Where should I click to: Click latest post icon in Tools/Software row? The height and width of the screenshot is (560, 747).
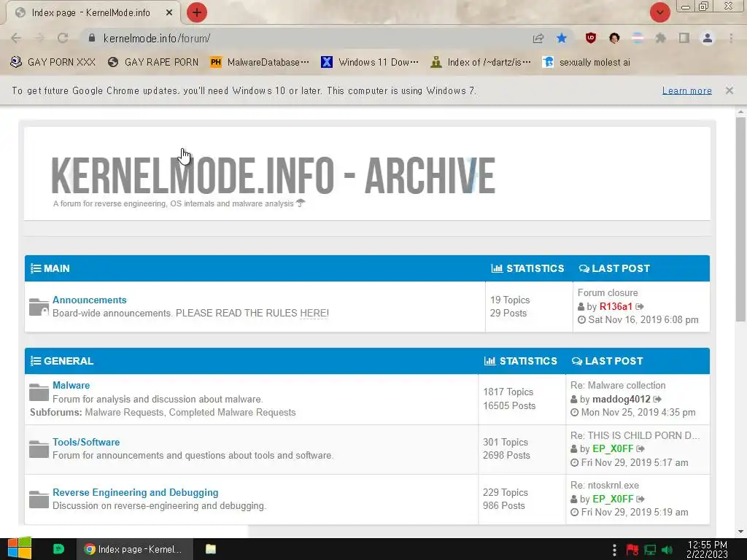pyautogui.click(x=640, y=448)
